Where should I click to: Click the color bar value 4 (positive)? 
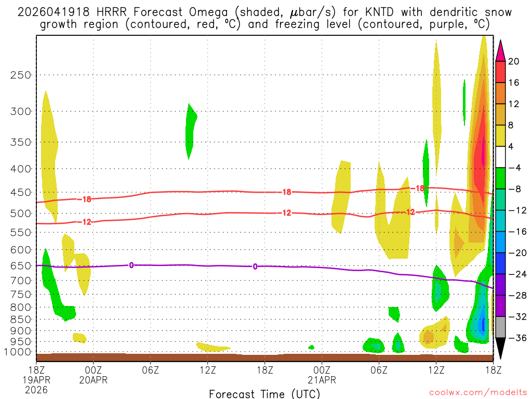(x=511, y=147)
